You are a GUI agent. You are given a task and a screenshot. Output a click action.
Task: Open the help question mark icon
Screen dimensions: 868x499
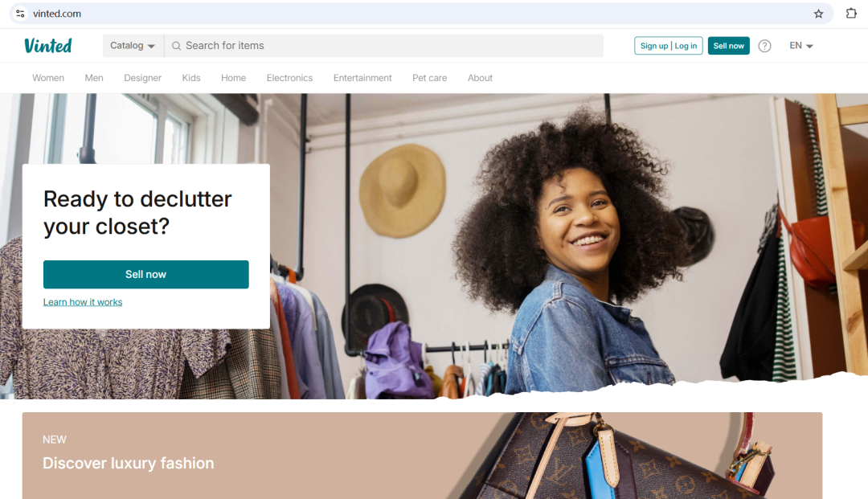[764, 46]
